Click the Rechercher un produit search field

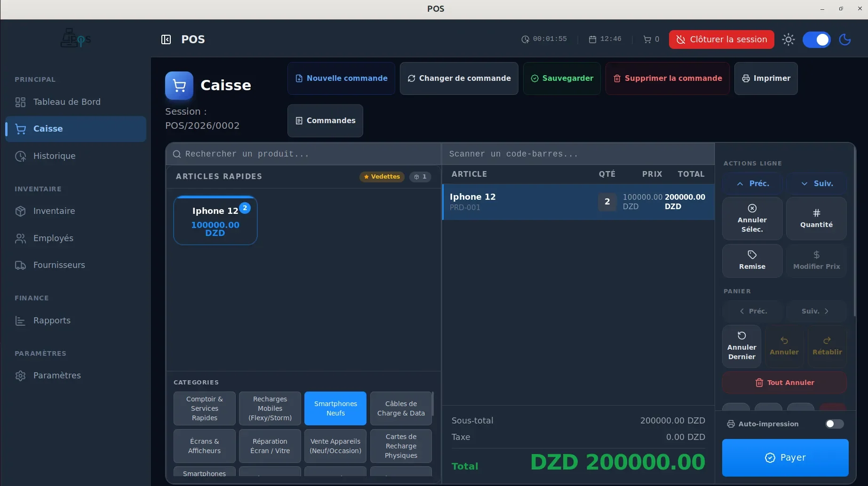(303, 154)
